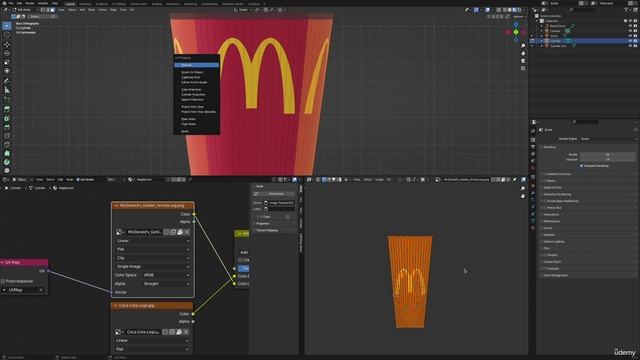Toggle From Instancer checkbox on UV Map node
The image size is (640, 360).
click(3, 281)
